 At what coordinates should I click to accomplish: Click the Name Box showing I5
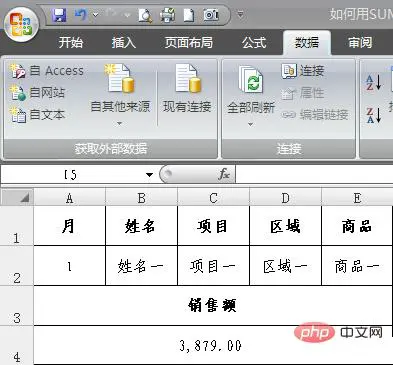(x=70, y=175)
